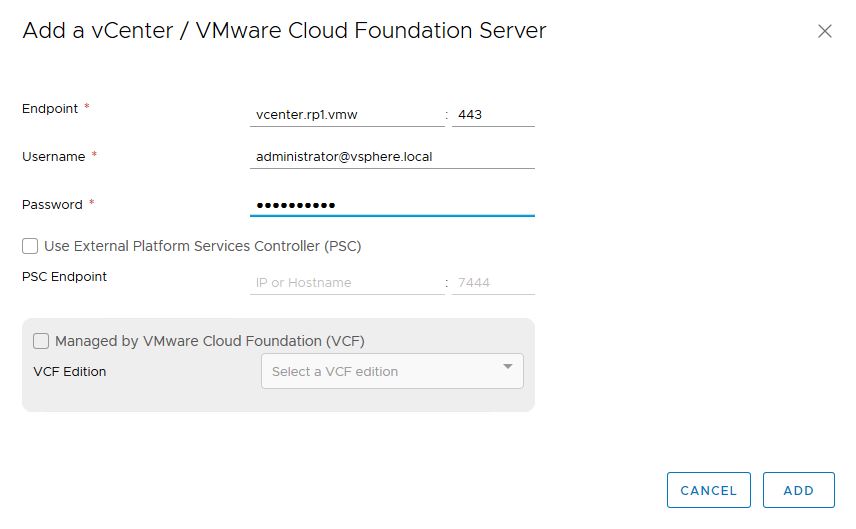Image resolution: width=856 pixels, height=529 pixels.
Task: Click the Add a vCenter dialog title
Action: click(x=284, y=31)
